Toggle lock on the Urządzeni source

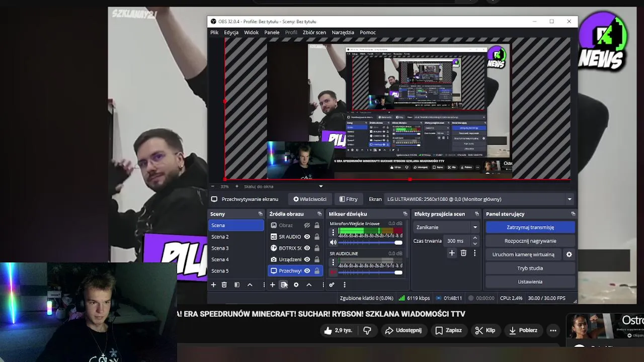[316, 259]
